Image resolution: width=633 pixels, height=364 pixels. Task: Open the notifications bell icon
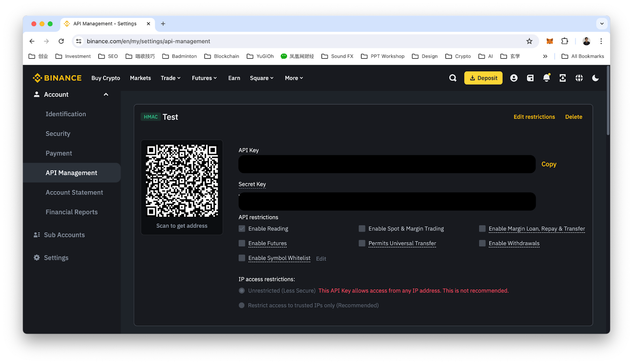point(546,78)
